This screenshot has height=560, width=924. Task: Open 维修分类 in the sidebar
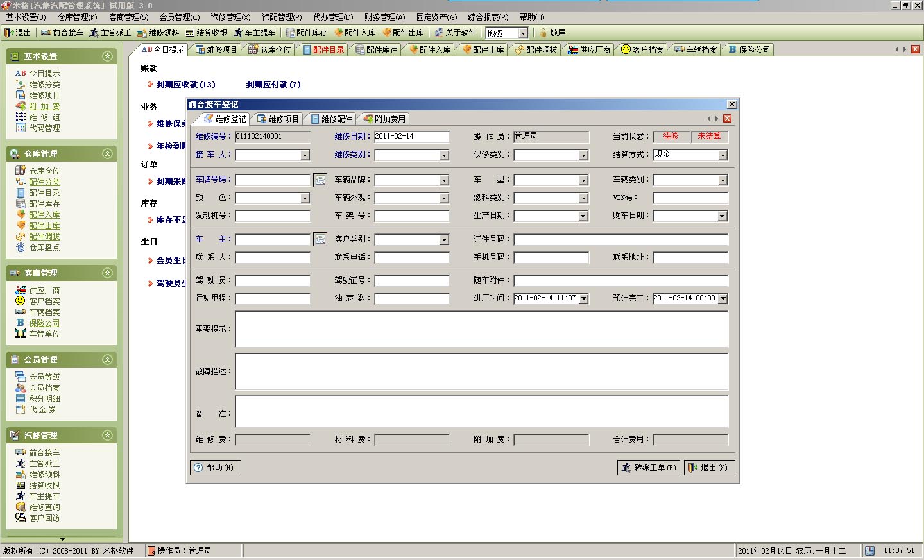point(38,85)
